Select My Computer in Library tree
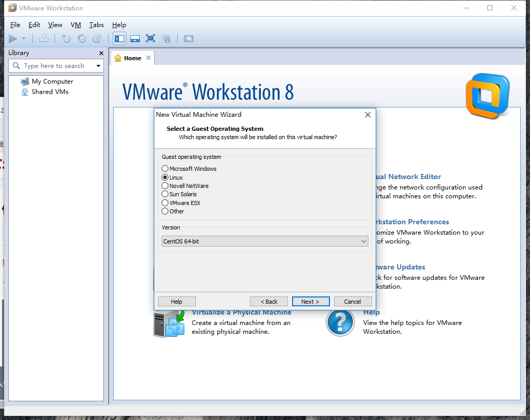Image resolution: width=530 pixels, height=420 pixels. pos(52,82)
